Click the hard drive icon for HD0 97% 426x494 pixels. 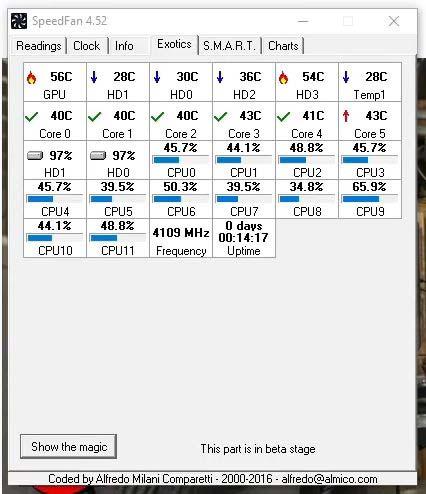coord(98,155)
